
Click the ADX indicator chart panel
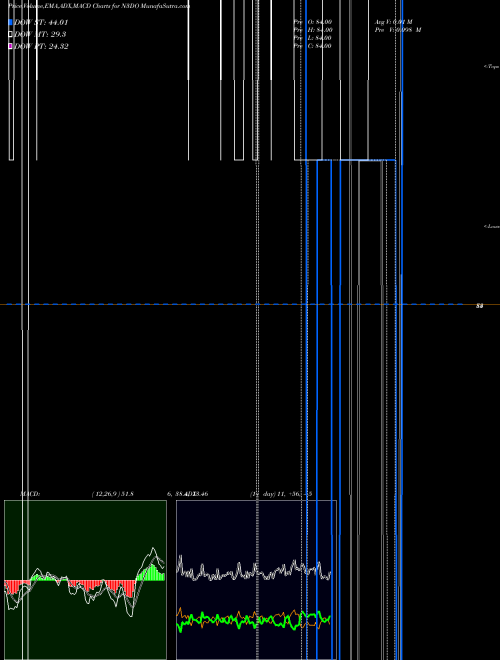click(256, 580)
